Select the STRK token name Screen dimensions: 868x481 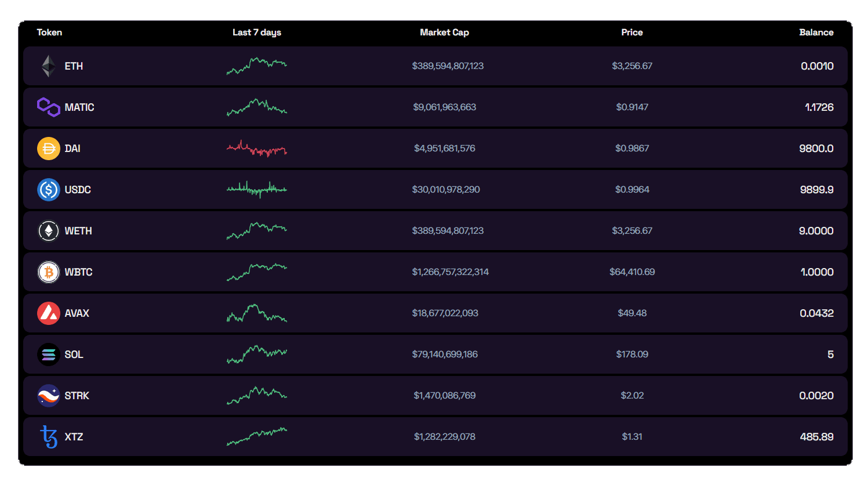tap(77, 396)
